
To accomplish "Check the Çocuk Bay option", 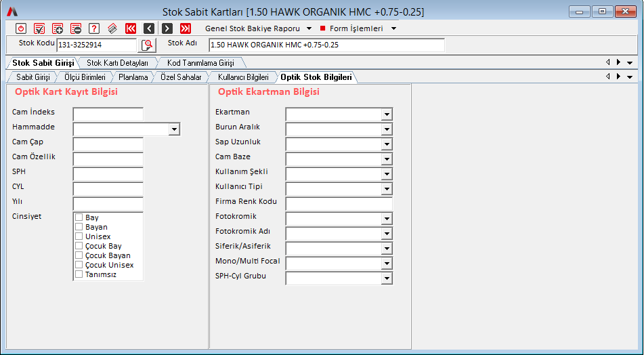I will (x=79, y=246).
